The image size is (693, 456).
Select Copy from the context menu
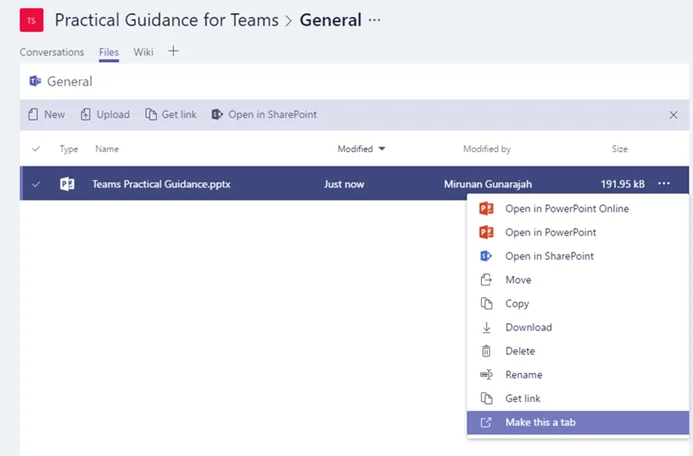pyautogui.click(x=578, y=304)
